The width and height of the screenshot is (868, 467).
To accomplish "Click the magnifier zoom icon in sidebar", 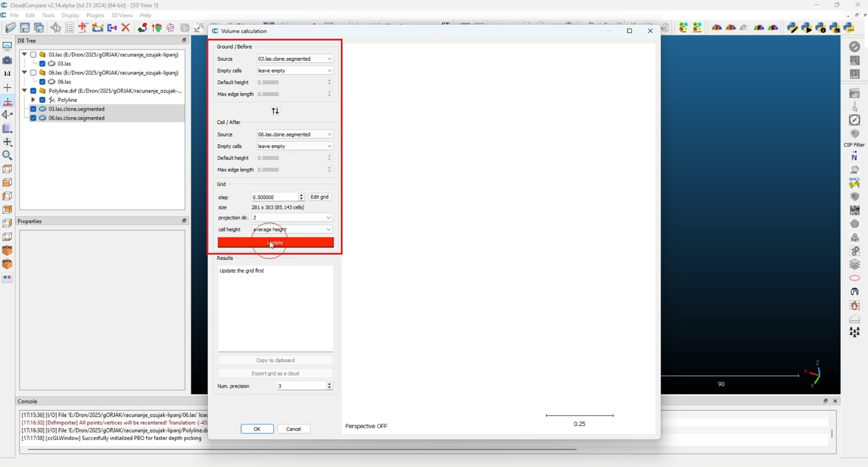I will (7, 155).
